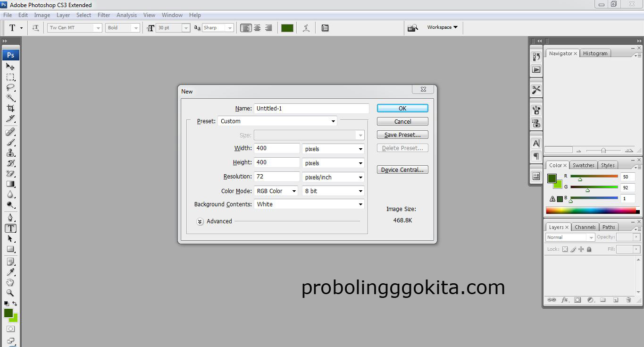
Task: Select the Slice tool
Action: 10,118
